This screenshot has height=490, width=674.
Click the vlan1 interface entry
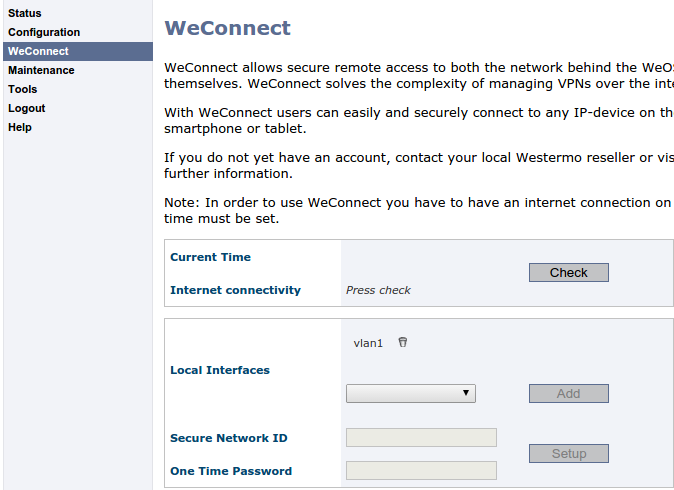(x=368, y=343)
